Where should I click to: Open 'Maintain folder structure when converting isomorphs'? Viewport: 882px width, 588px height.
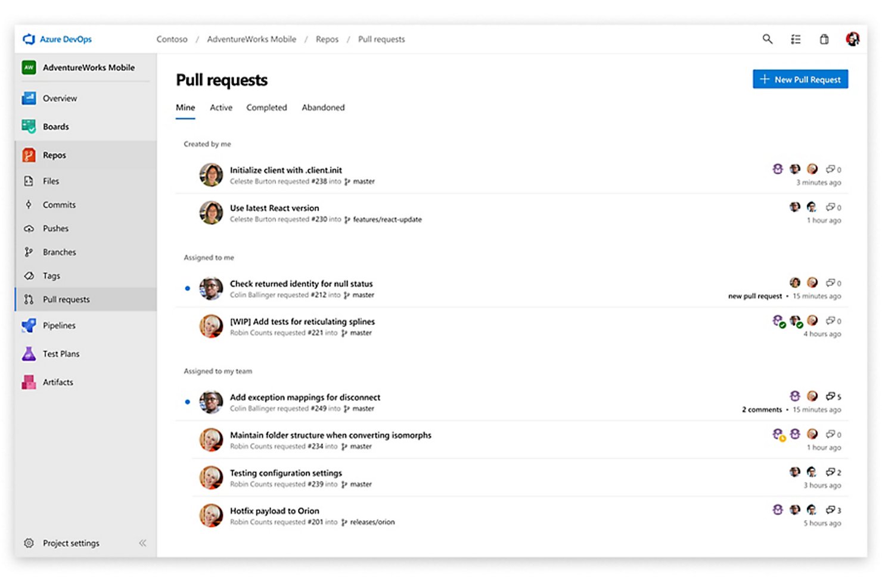331,435
